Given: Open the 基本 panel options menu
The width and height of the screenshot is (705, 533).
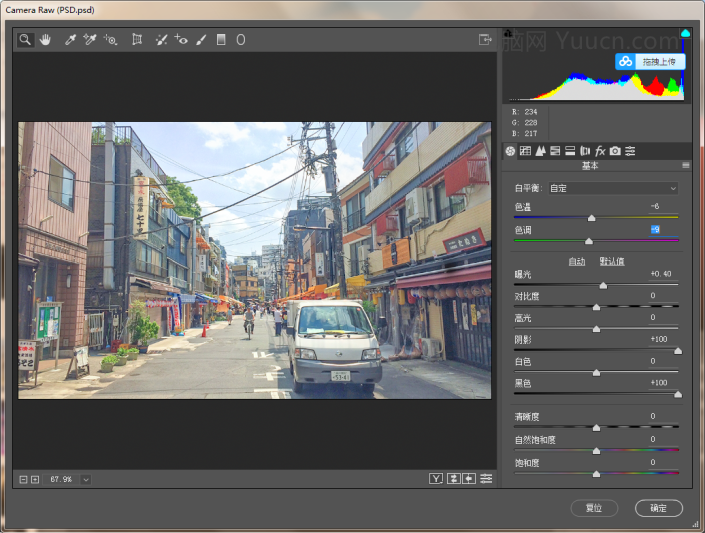Looking at the screenshot, I should tap(686, 166).
